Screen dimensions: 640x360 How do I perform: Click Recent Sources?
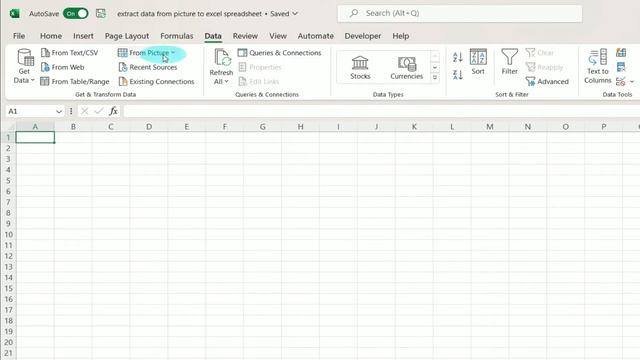pos(148,67)
